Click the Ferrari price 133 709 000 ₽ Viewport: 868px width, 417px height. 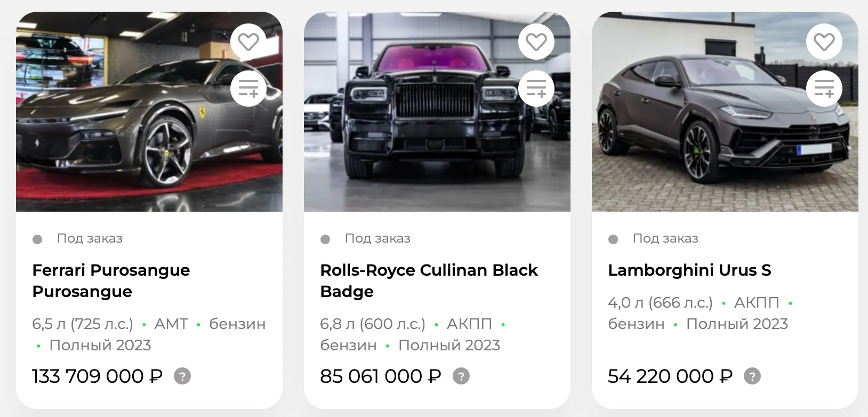click(x=97, y=376)
